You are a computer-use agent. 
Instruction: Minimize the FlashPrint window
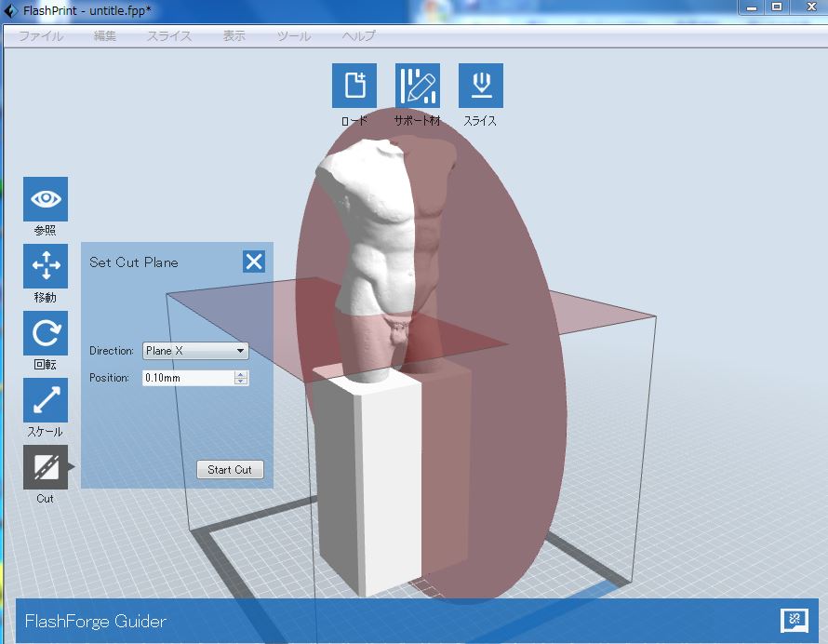click(752, 7)
